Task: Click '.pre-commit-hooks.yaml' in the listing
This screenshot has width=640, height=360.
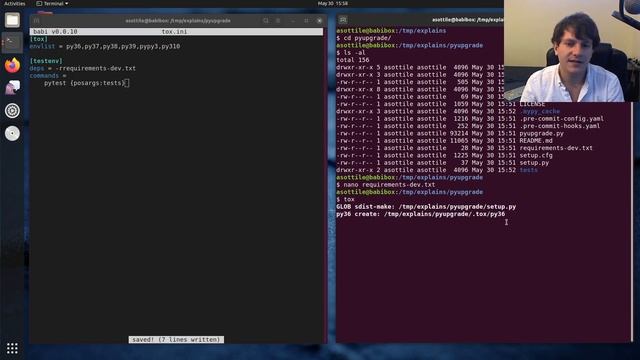Action: [560, 126]
